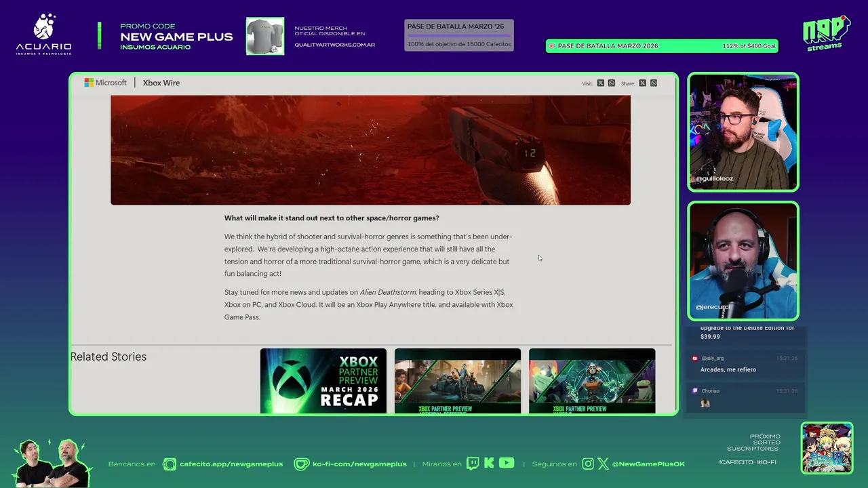
Task: Click the paragraph starting "Stay tuned for more news"
Action: tap(369, 304)
